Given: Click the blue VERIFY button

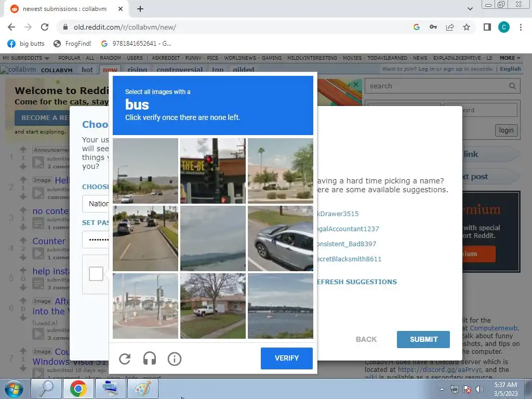Looking at the screenshot, I should 287,358.
